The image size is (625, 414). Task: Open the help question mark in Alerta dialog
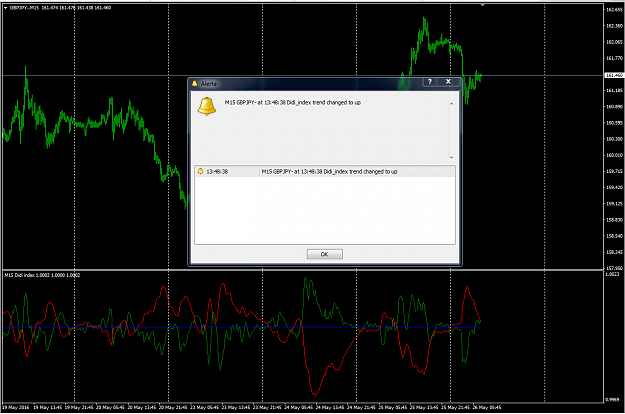point(430,82)
